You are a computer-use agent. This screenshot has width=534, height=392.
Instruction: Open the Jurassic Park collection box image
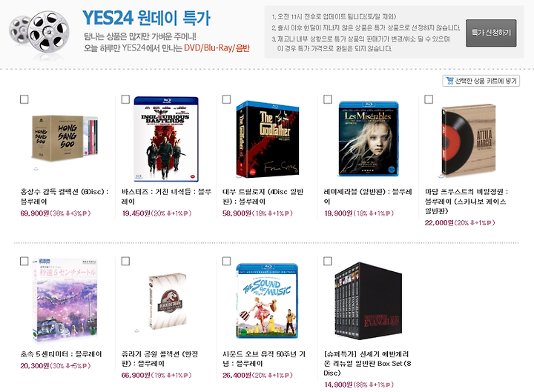(168, 302)
